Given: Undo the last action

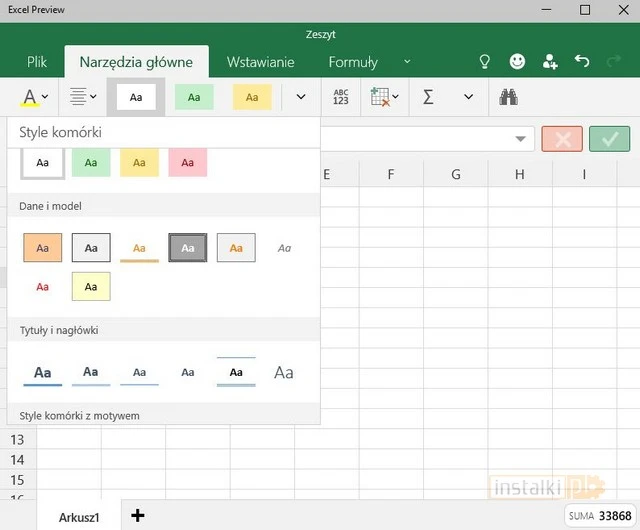Looking at the screenshot, I should tap(583, 62).
